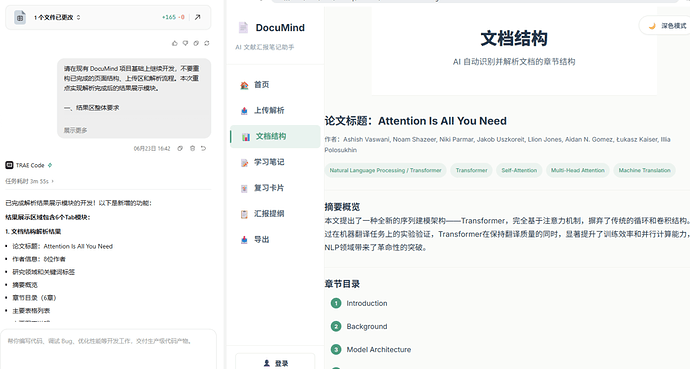Viewport: 690px width, 369px height.
Task: Select 文档结构 in the sidebar
Action: click(x=275, y=136)
